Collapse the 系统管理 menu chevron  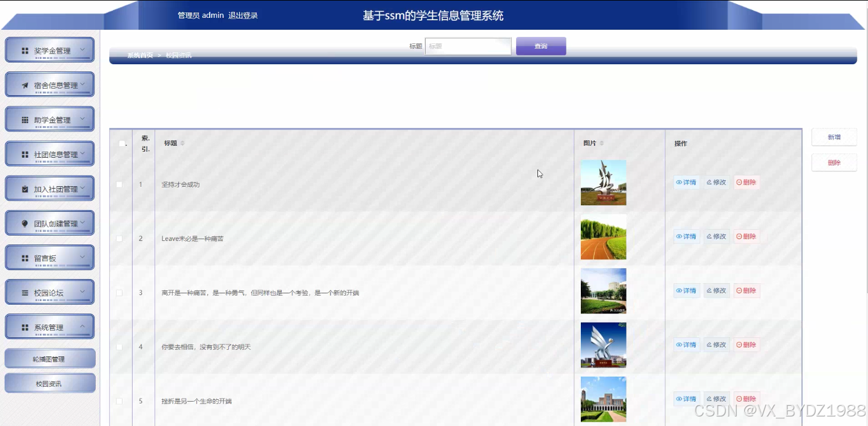coord(83,325)
